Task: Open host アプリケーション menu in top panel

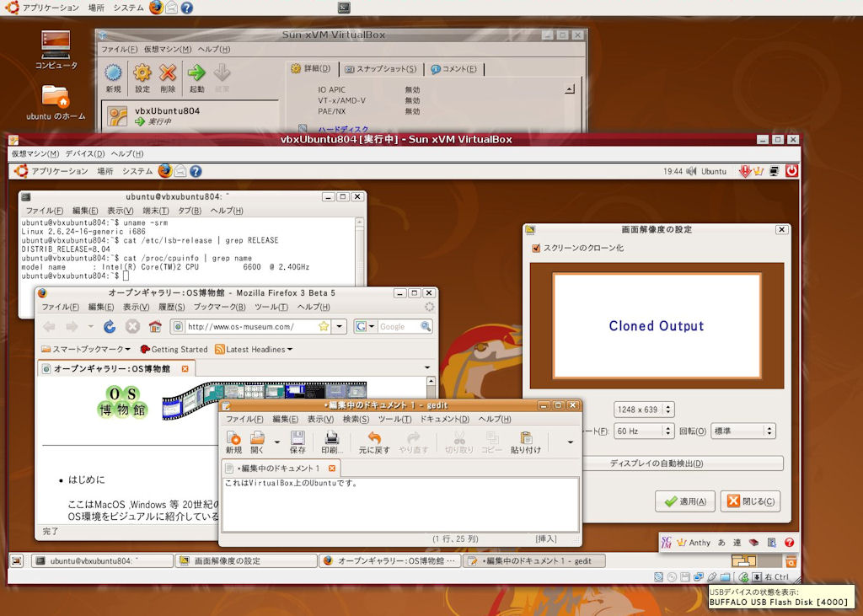Action: point(50,8)
